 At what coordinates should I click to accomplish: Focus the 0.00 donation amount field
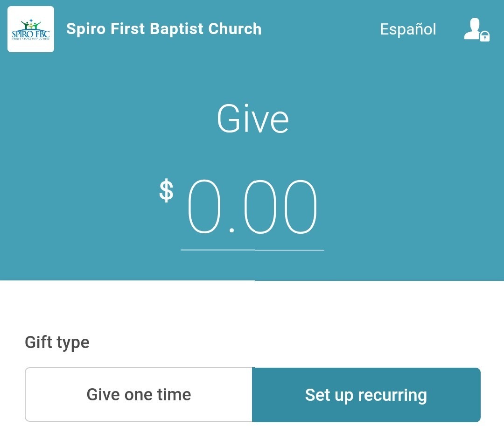(252, 214)
